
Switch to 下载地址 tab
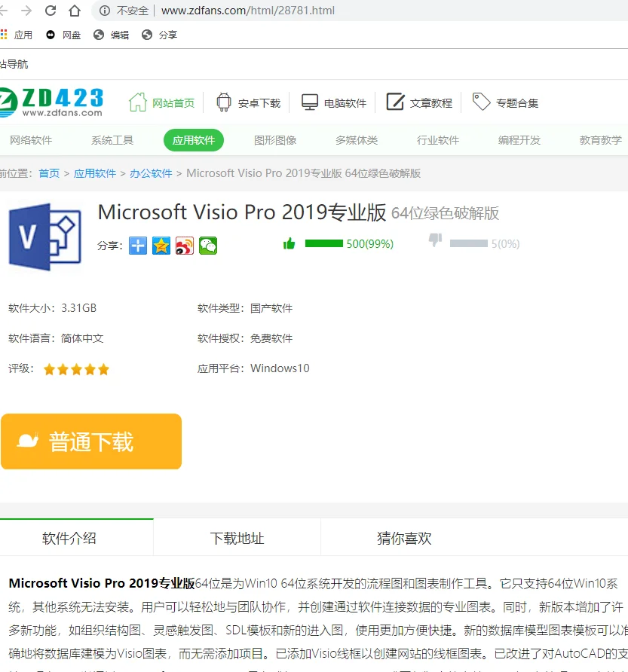[x=237, y=538]
